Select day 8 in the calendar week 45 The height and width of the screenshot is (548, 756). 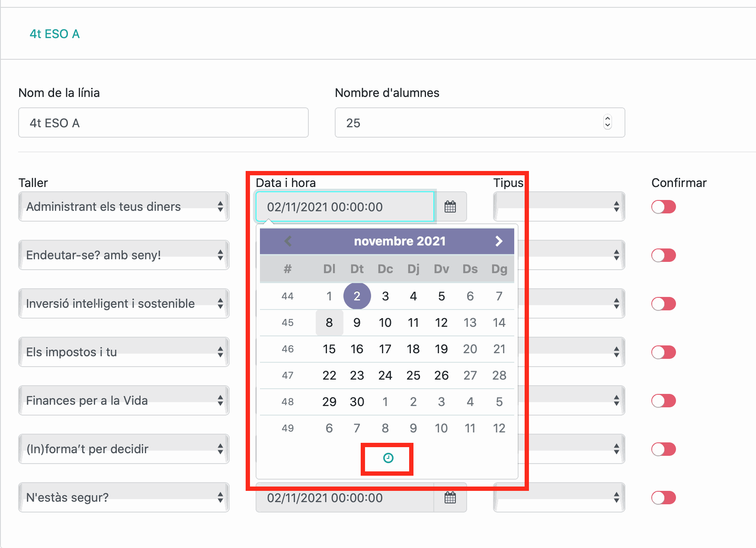pos(329,322)
